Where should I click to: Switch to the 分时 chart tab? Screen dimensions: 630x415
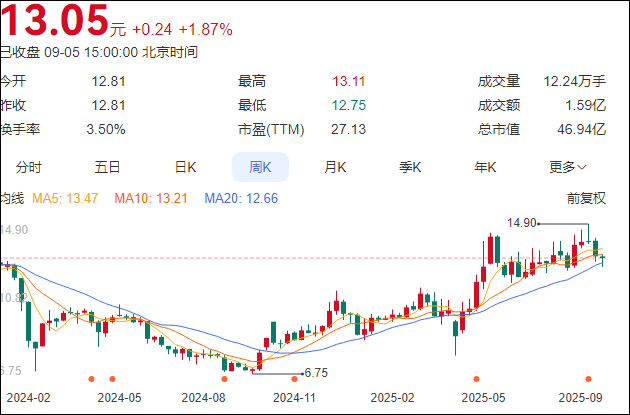click(29, 167)
